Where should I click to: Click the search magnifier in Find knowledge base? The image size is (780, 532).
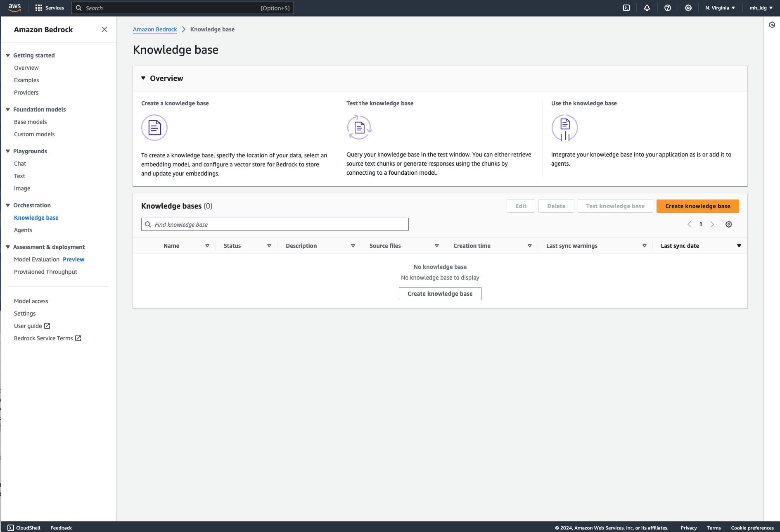click(148, 224)
